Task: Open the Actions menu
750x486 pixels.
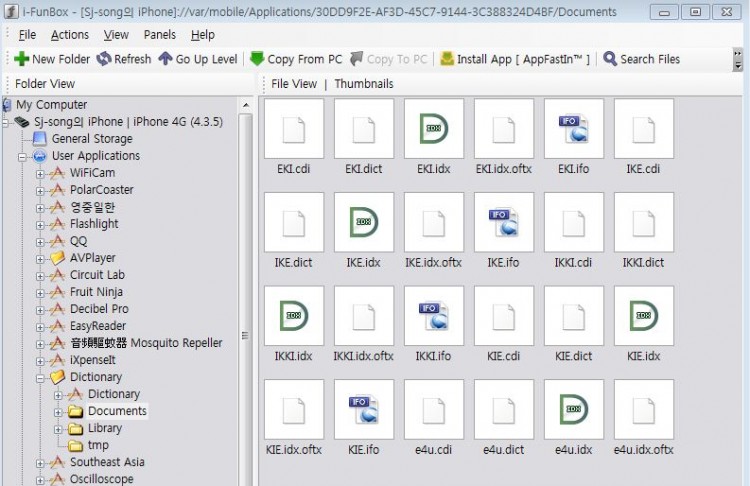Action: (70, 35)
